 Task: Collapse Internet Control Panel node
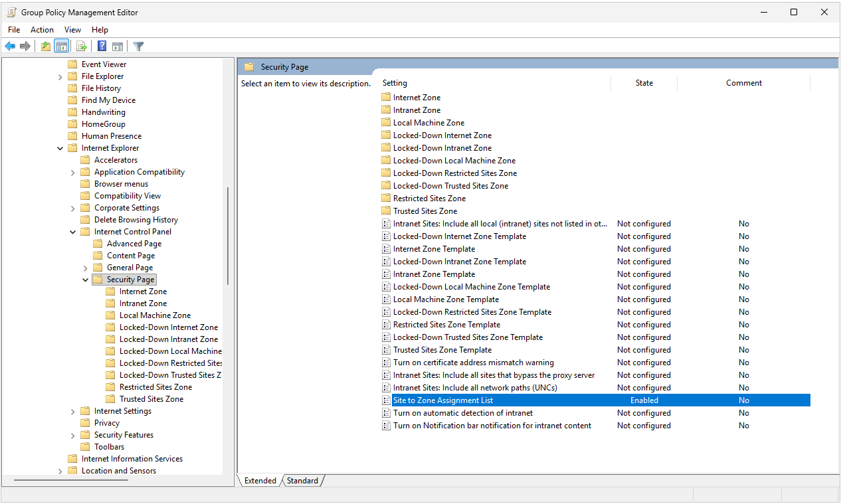[x=73, y=232]
